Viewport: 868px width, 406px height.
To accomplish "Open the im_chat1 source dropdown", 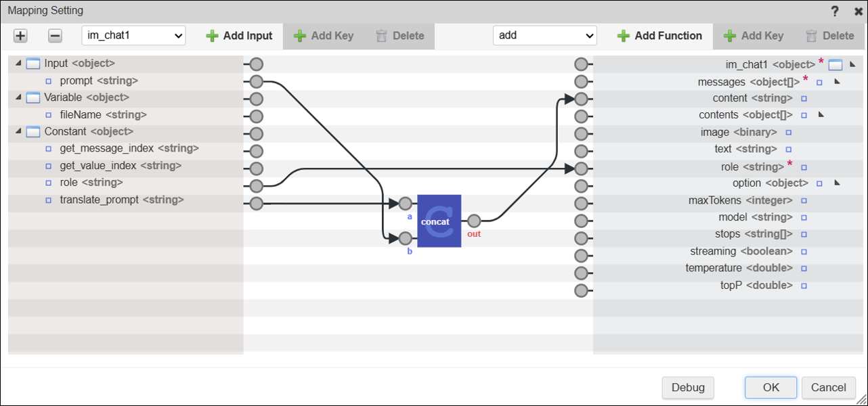I will (133, 35).
